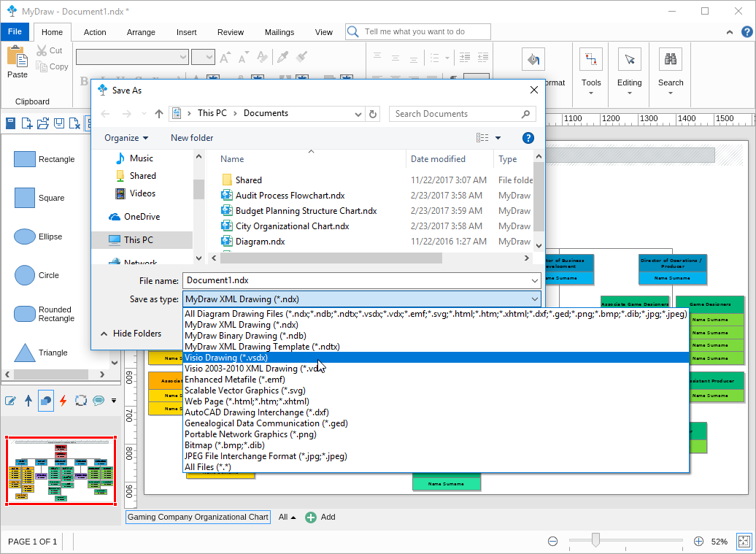Open the Organize dropdown menu

[126, 138]
